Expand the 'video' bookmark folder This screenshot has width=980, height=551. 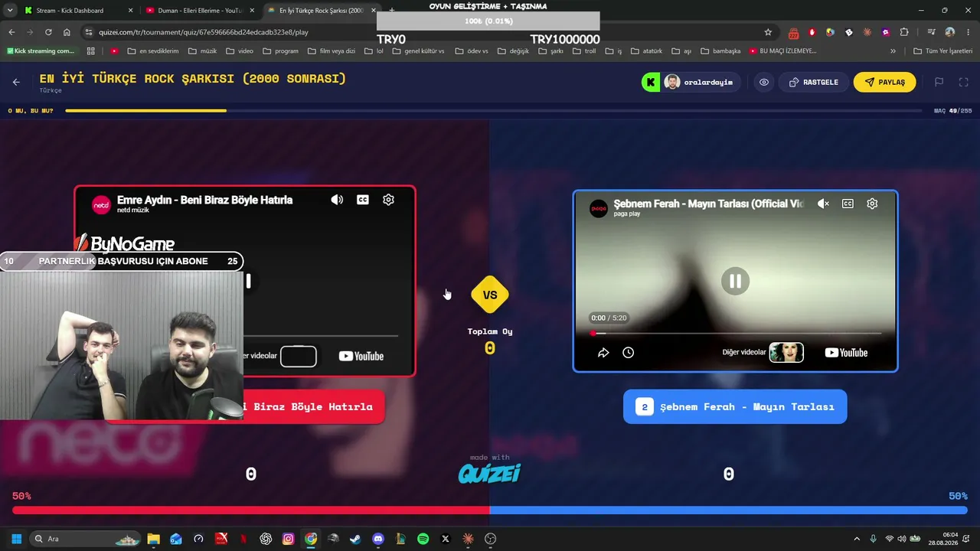click(240, 51)
